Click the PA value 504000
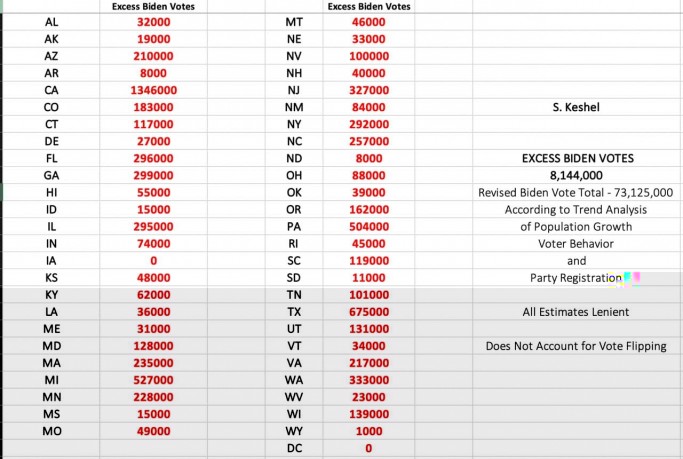The width and height of the screenshot is (683, 459). pos(369,226)
